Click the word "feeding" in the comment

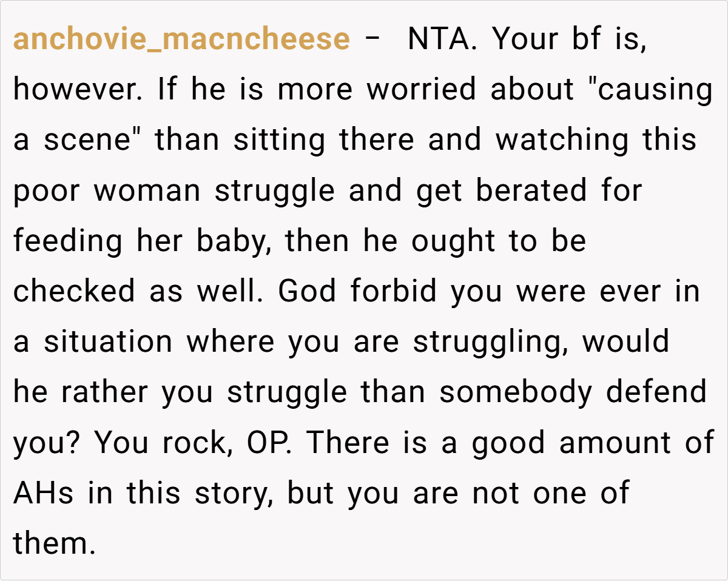(x=68, y=241)
